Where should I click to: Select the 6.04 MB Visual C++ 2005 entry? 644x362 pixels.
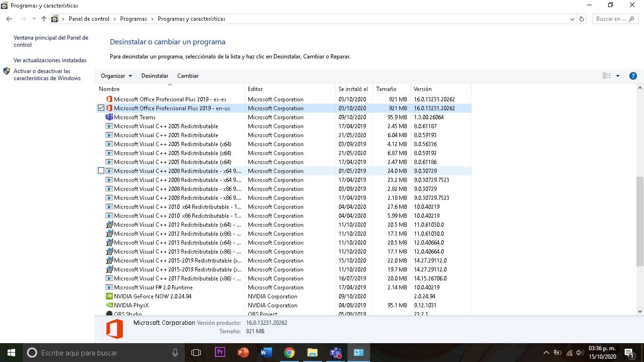284,135
